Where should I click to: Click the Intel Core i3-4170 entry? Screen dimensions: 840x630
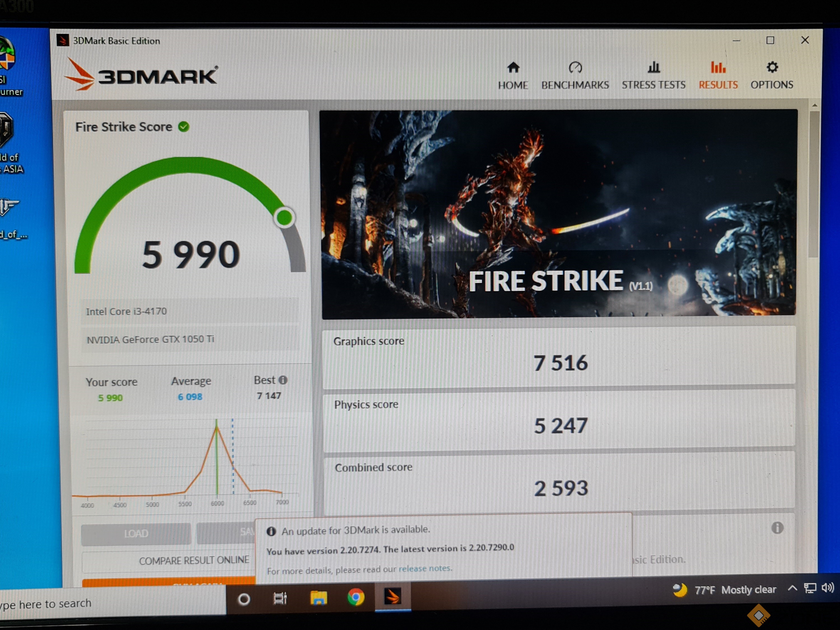pyautogui.click(x=190, y=311)
